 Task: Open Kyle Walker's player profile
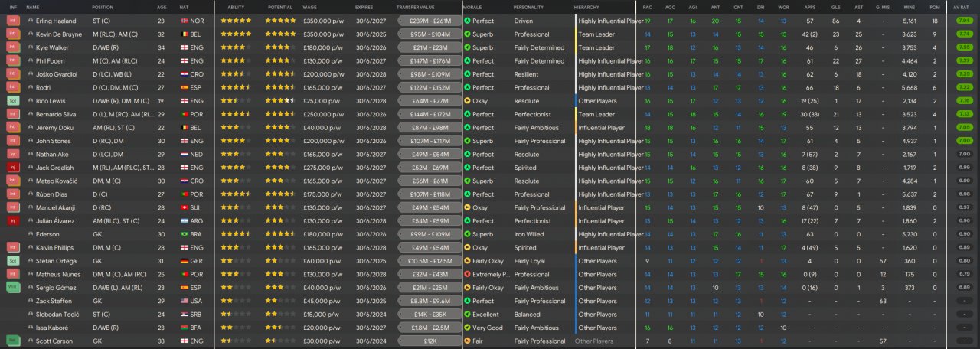pos(52,48)
